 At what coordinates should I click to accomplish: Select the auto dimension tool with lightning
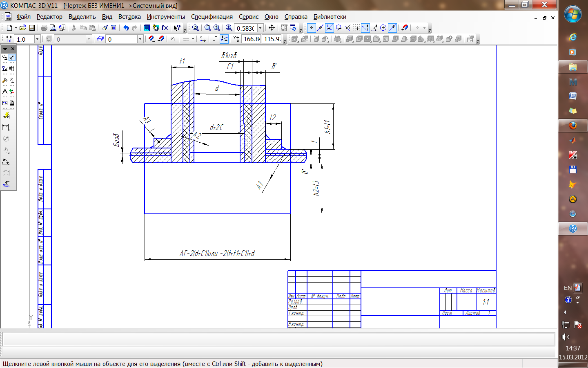tap(6, 116)
